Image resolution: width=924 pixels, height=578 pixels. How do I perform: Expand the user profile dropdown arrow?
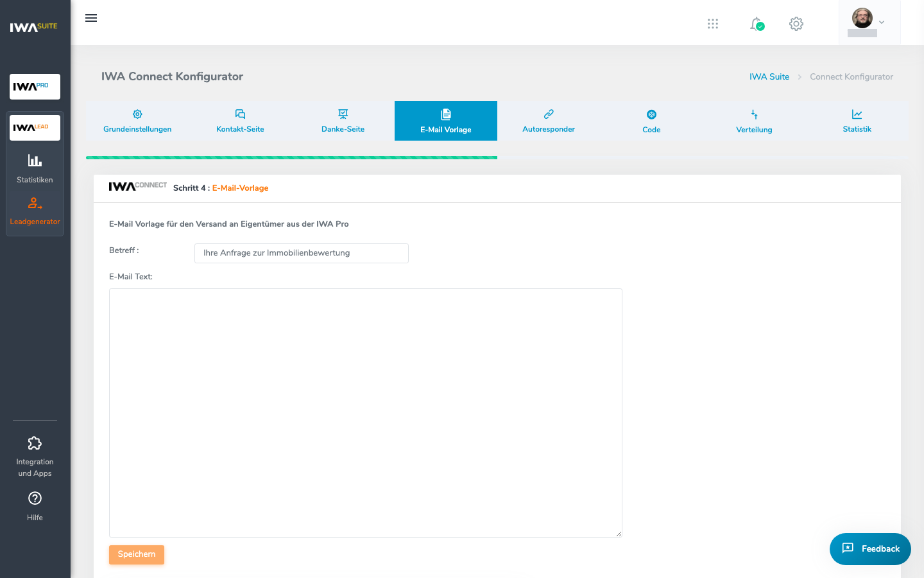(x=882, y=22)
